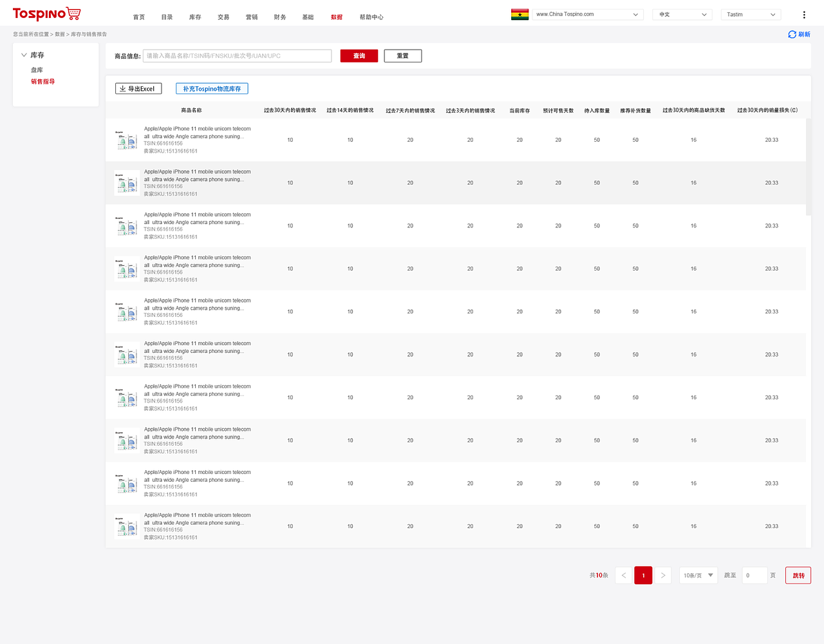Click the table's vertical scrollbar
Image resolution: width=824 pixels, height=644 pixels.
809,167
